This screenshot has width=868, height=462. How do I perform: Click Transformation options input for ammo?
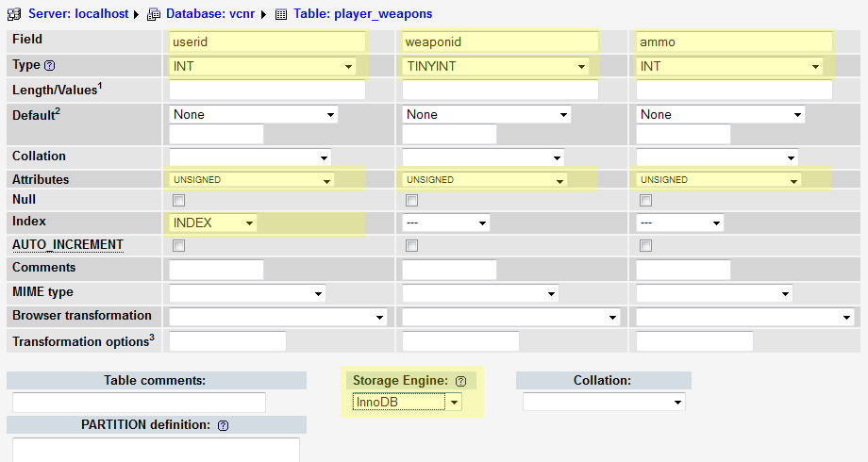point(694,341)
